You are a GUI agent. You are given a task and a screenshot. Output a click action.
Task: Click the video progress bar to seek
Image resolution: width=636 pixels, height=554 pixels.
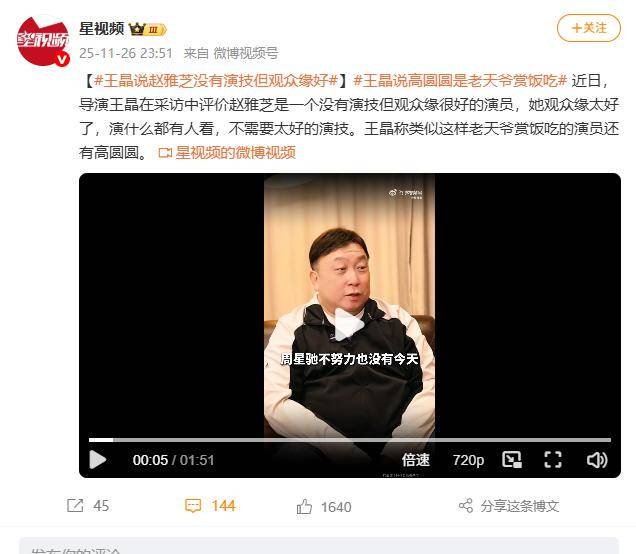click(x=350, y=440)
